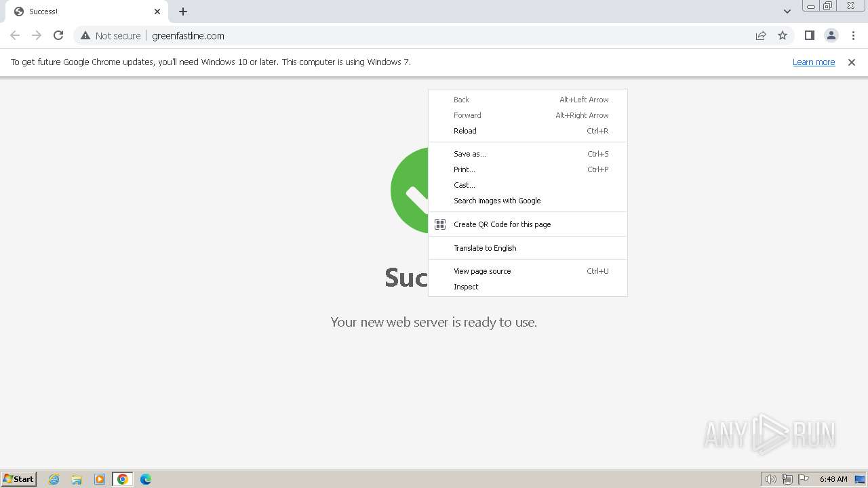Select Create QR Code for this page
This screenshot has height=488, width=868.
coord(528,224)
